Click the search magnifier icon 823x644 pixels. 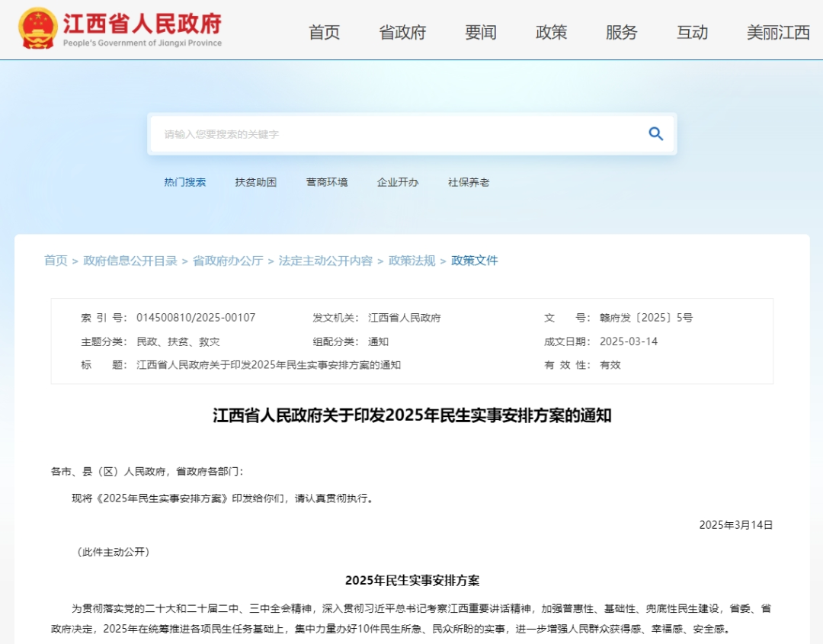[x=655, y=133]
